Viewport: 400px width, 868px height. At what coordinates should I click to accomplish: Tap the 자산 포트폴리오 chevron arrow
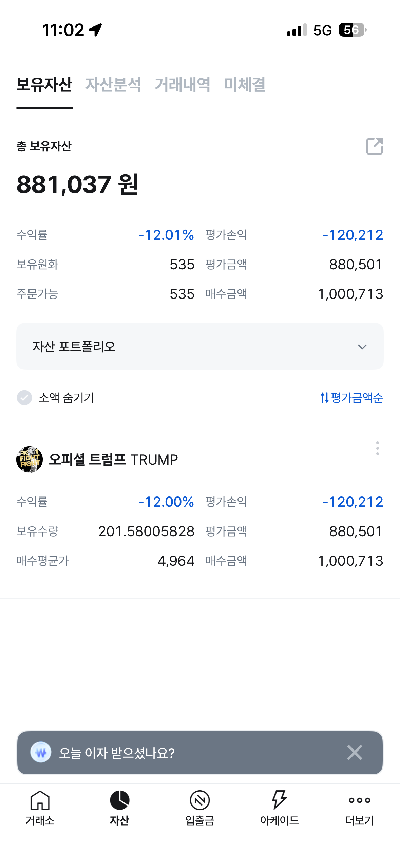362,347
